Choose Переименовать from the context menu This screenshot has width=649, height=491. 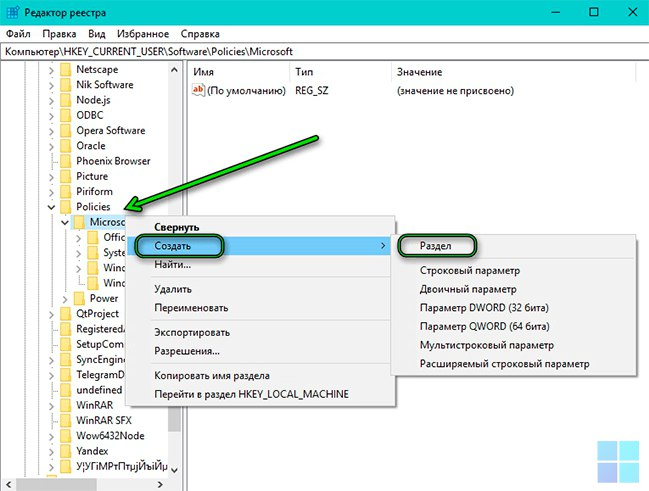[191, 308]
